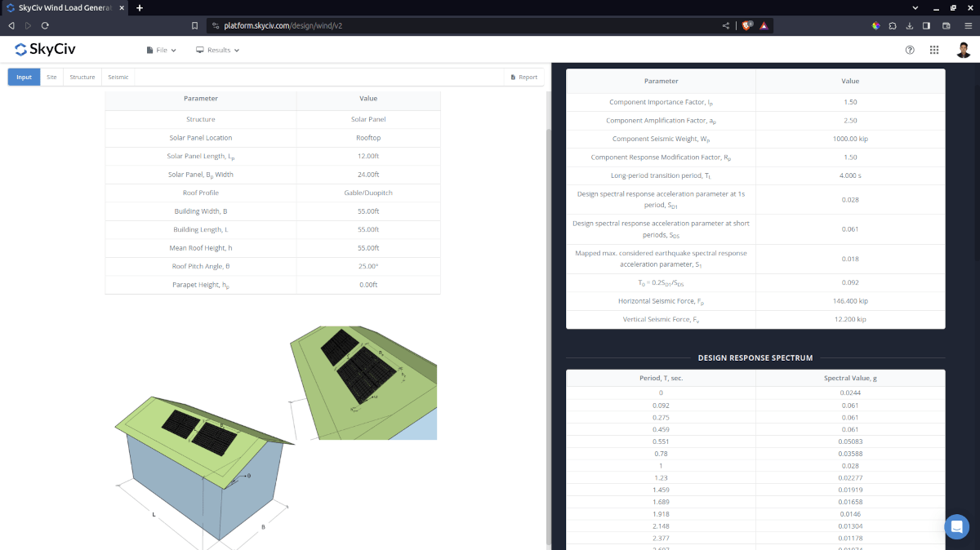
Task: Open the help question mark icon
Action: [x=910, y=49]
